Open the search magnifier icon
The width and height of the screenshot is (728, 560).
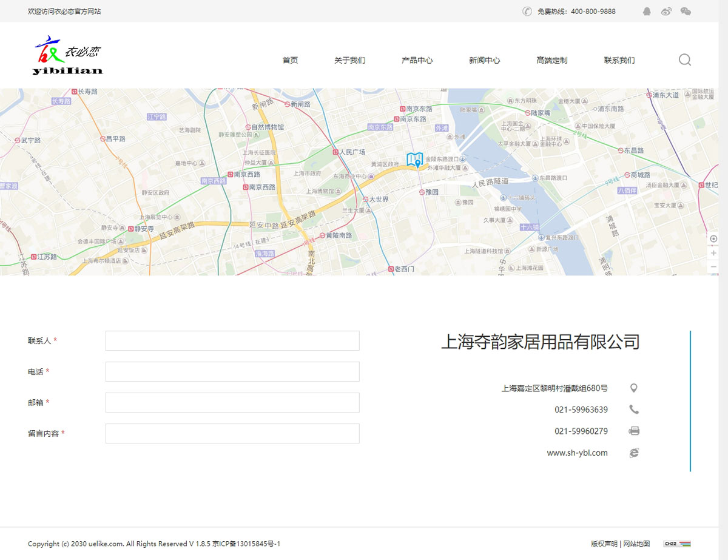[685, 60]
